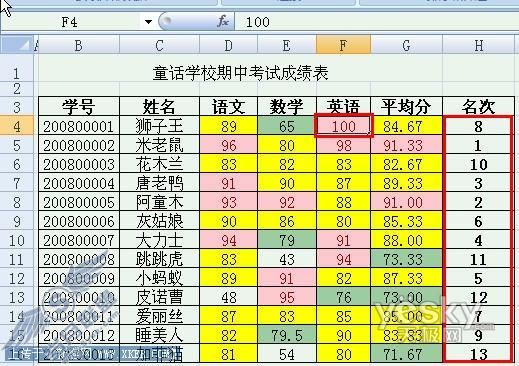Select row 12 header
Viewport: 519px width, 366px height.
click(x=17, y=278)
